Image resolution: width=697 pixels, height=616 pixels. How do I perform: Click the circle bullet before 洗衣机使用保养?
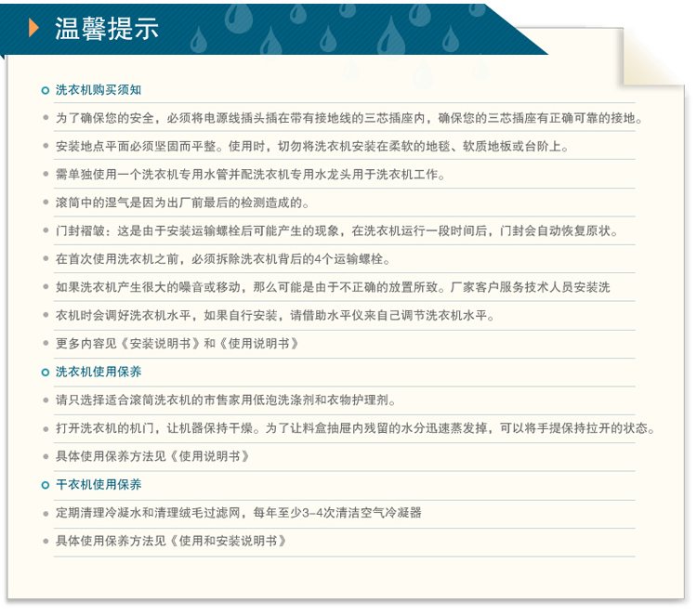46,373
